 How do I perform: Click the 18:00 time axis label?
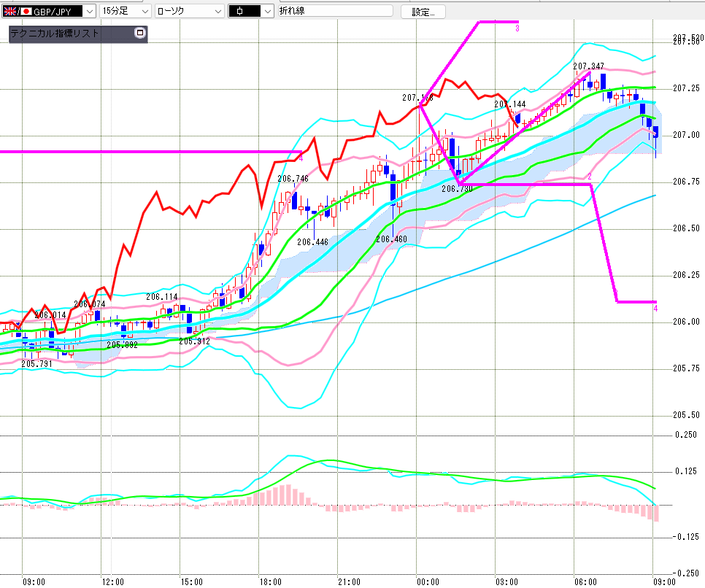tap(270, 581)
